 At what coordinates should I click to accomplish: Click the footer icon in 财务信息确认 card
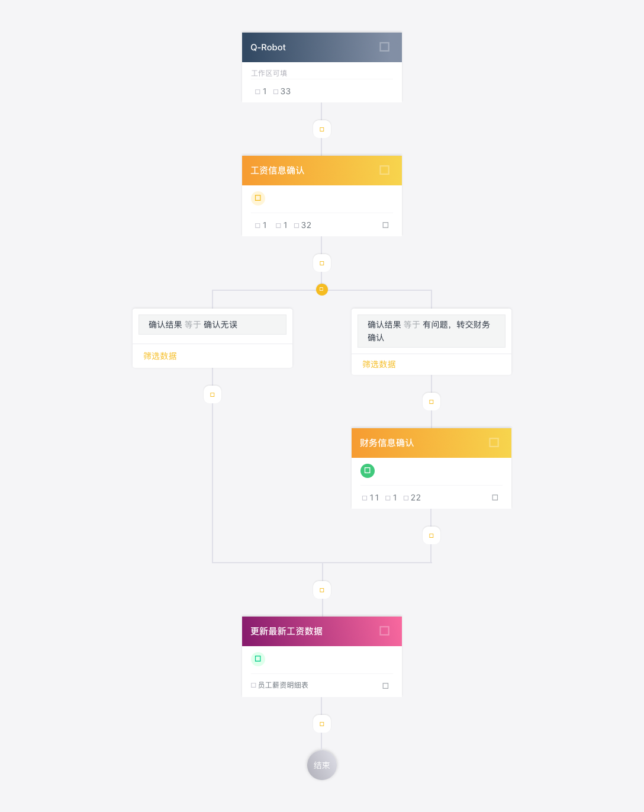pyautogui.click(x=495, y=498)
